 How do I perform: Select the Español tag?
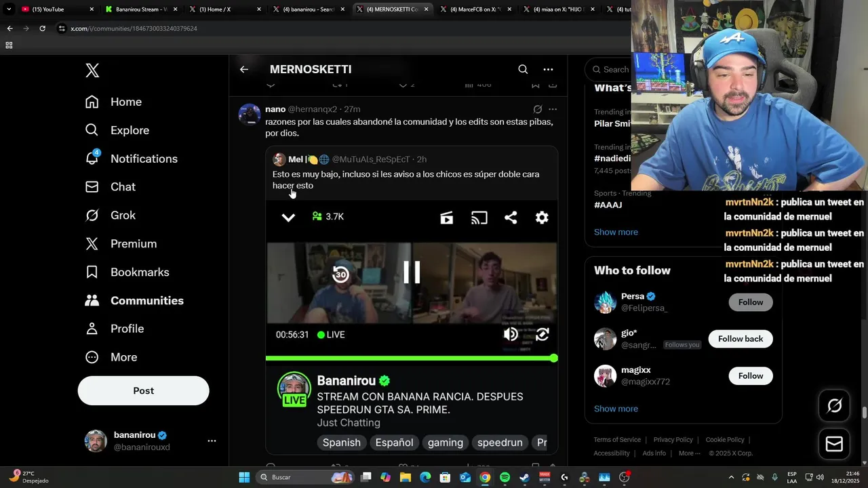(x=394, y=443)
